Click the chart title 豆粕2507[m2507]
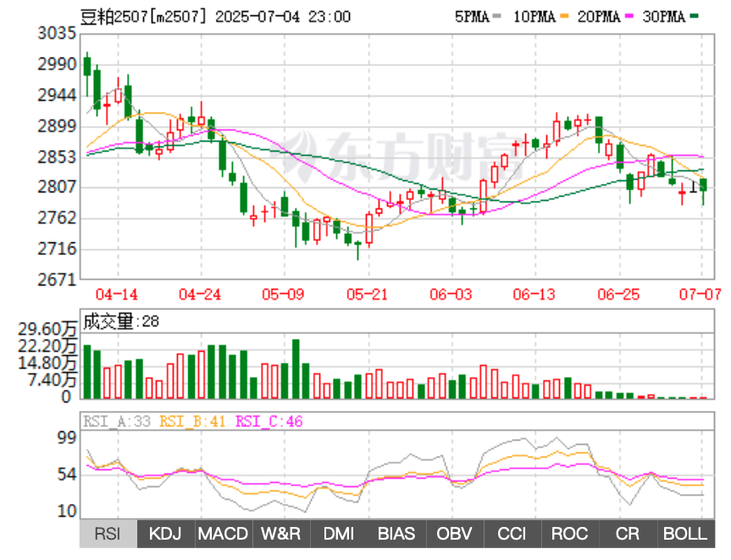This screenshot has height=560, width=731. click(143, 17)
